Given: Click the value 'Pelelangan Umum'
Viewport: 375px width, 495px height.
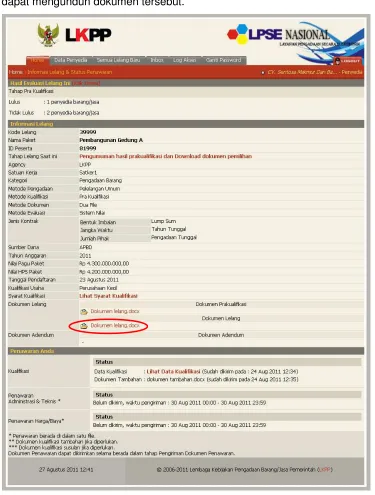Looking at the screenshot, I should 100,189.
